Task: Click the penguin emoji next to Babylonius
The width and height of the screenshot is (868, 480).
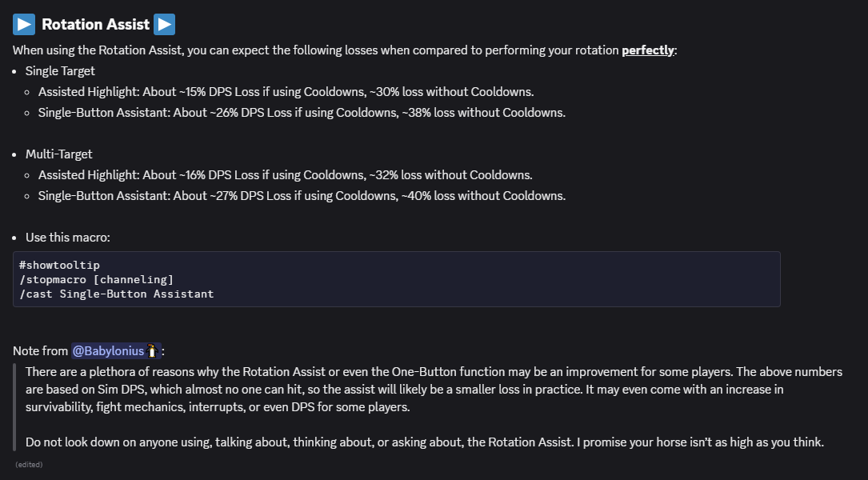Action: tap(153, 351)
